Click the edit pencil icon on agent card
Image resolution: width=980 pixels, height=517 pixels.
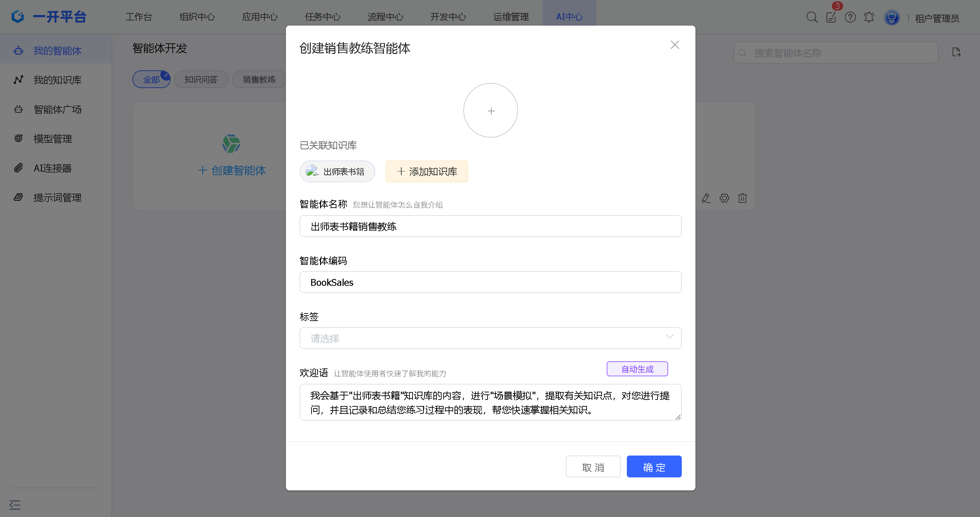[706, 198]
